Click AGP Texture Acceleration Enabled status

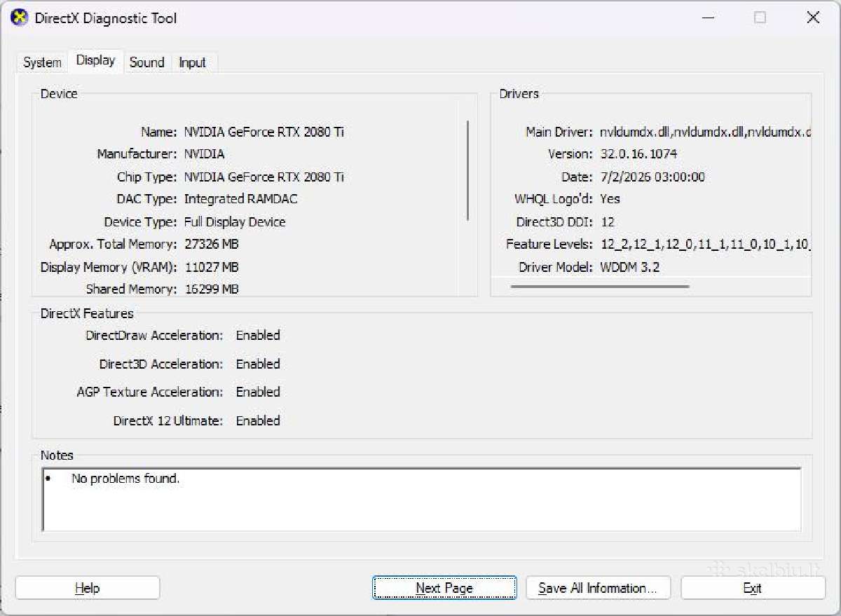pyautogui.click(x=258, y=392)
